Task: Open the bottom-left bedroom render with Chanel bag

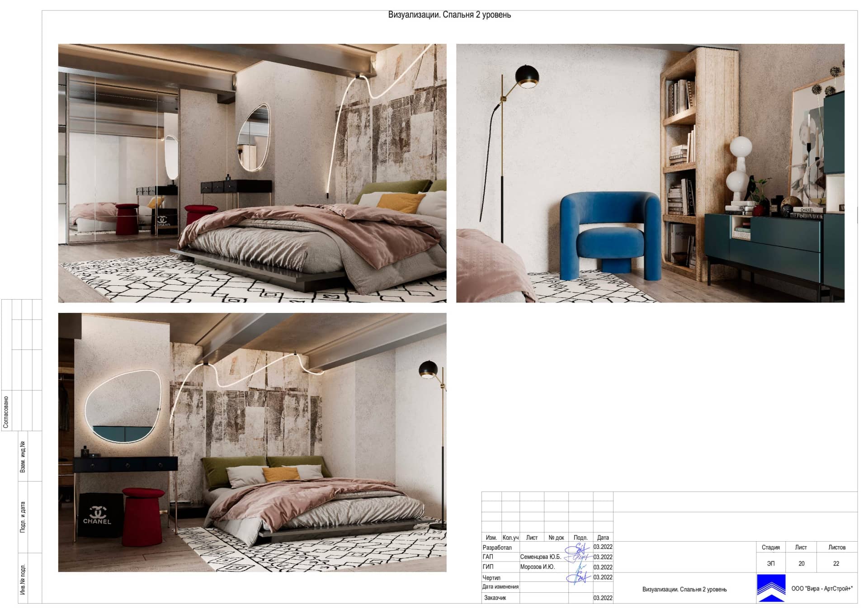Action: [x=252, y=443]
